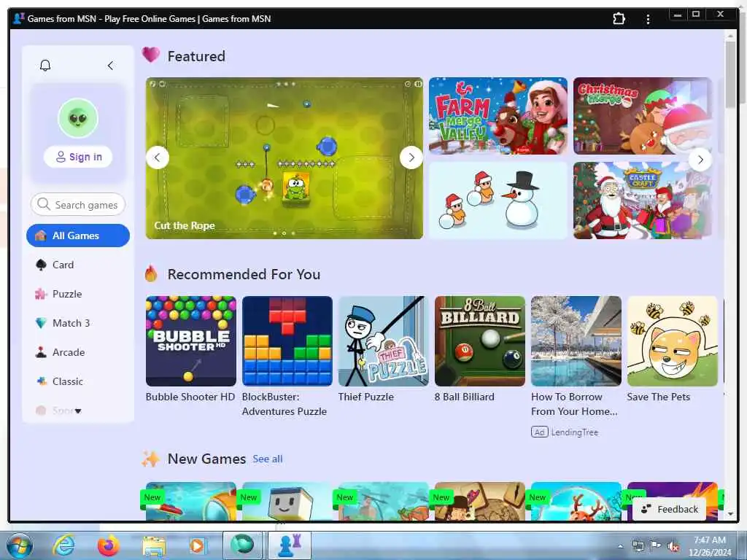Play Save The Pets game

click(672, 341)
